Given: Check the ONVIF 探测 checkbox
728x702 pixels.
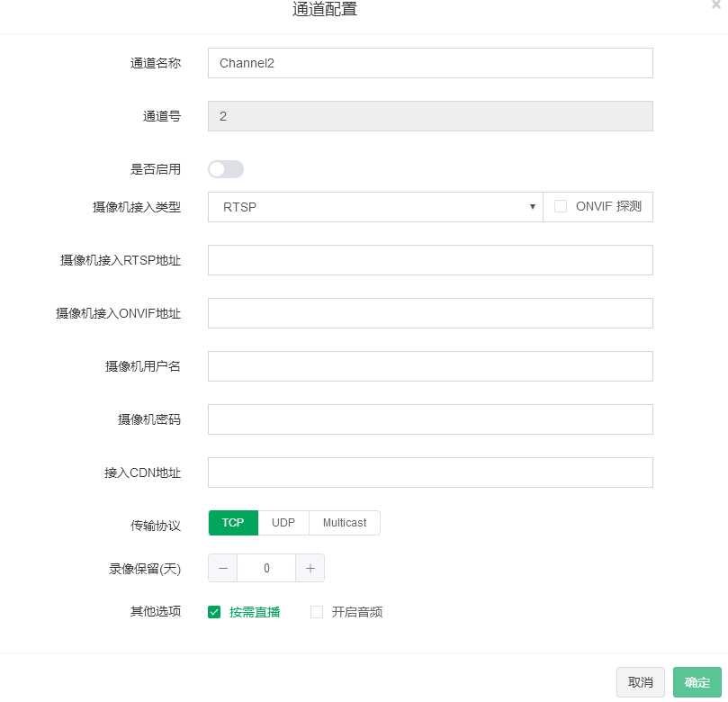Looking at the screenshot, I should click(x=561, y=205).
